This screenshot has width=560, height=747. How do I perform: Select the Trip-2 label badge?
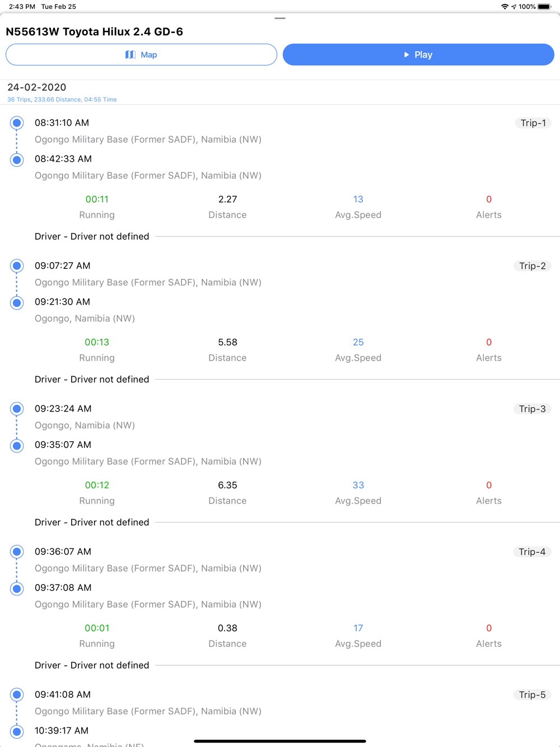pyautogui.click(x=532, y=266)
